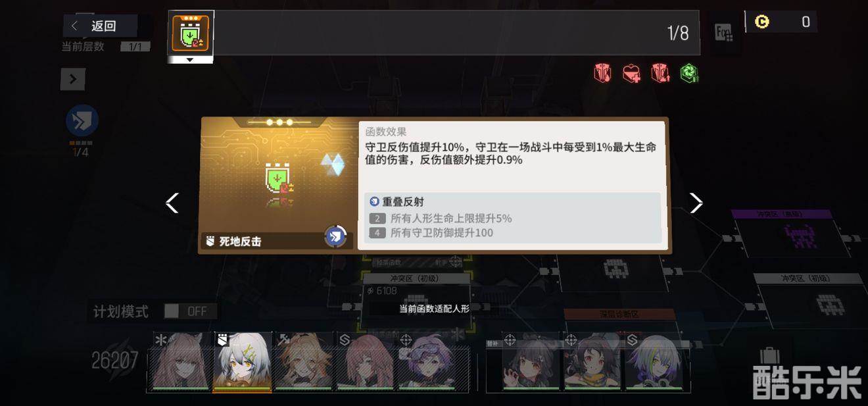Expand the dropdown arrow under the function icon

pyautogui.click(x=190, y=60)
